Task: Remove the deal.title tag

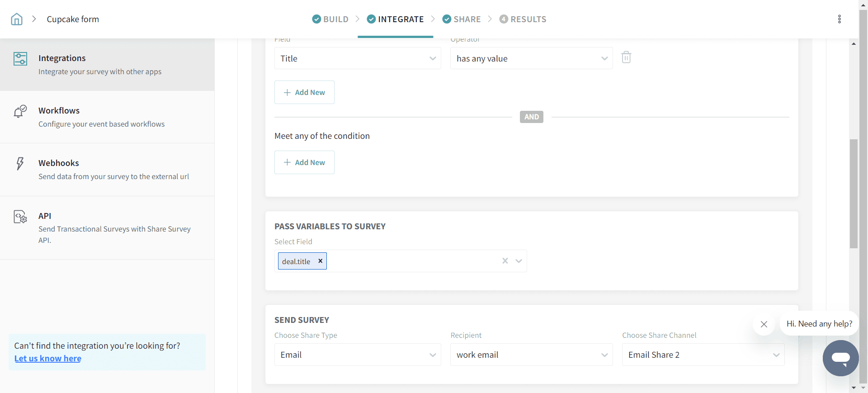Action: [320, 261]
